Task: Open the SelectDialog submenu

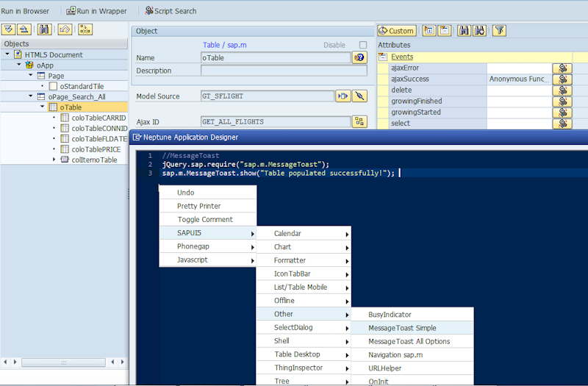Action: pos(304,328)
